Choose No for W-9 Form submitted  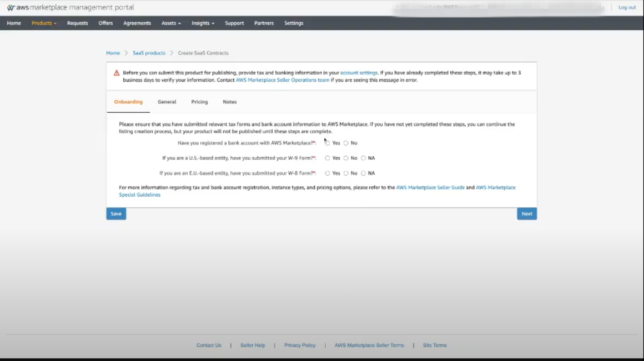point(346,158)
